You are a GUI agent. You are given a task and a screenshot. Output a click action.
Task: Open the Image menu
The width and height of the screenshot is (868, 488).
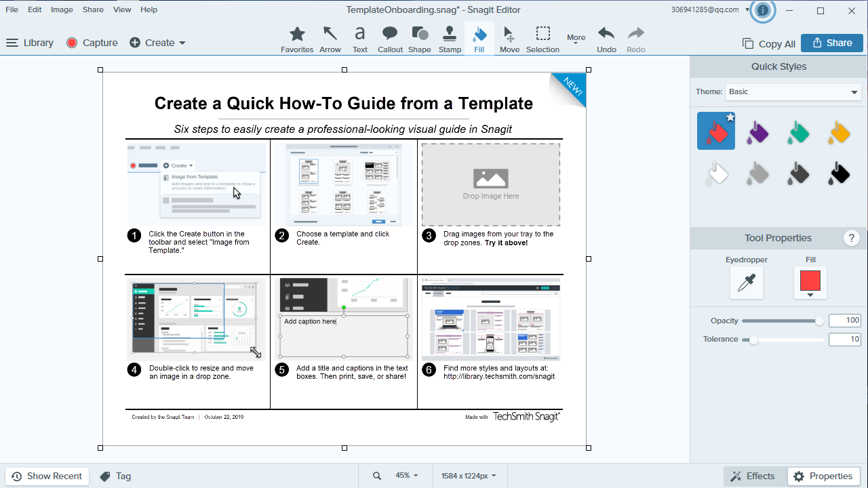point(62,9)
